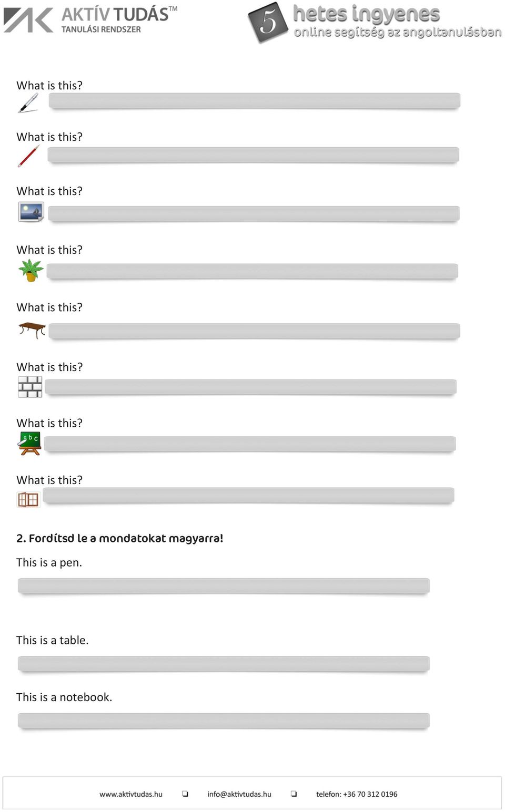Click answer field beside the pencil icon
Image resolution: width=505 pixels, height=812 pixels.
[x=253, y=155]
